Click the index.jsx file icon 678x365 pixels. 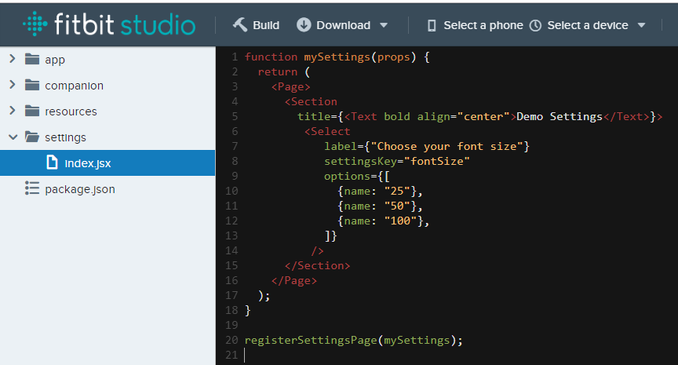tap(52, 163)
